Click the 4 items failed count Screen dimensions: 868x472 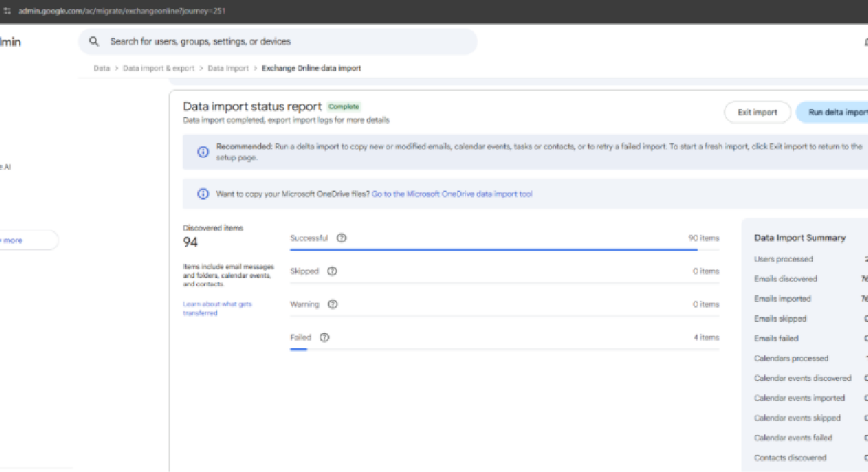(x=706, y=337)
